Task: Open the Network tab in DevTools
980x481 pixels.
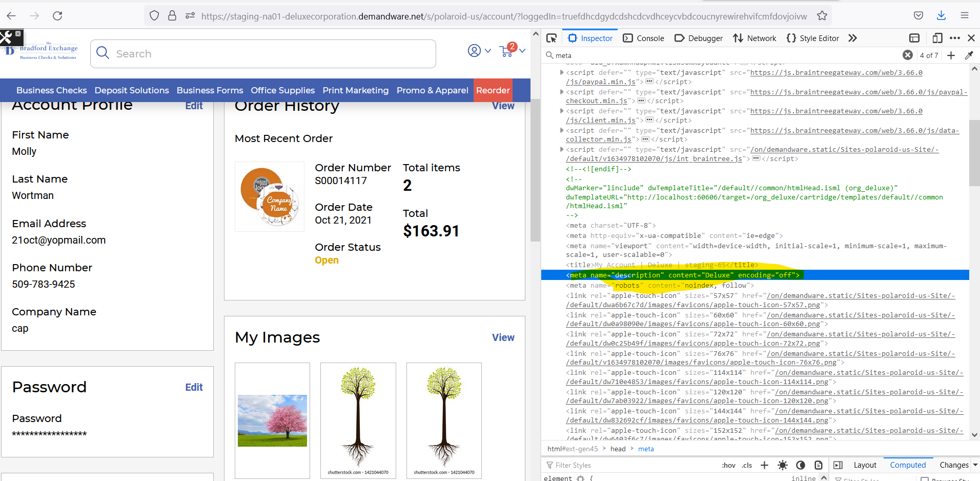Action: pos(754,38)
